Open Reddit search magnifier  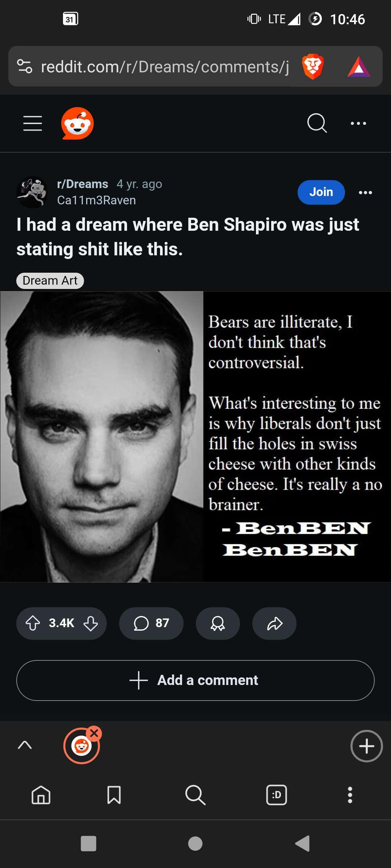(317, 123)
